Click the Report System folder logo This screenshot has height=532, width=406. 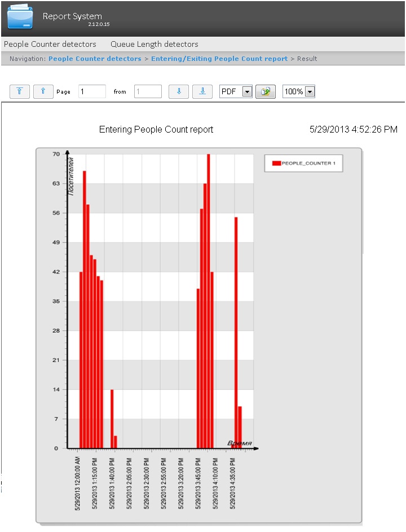tap(20, 17)
